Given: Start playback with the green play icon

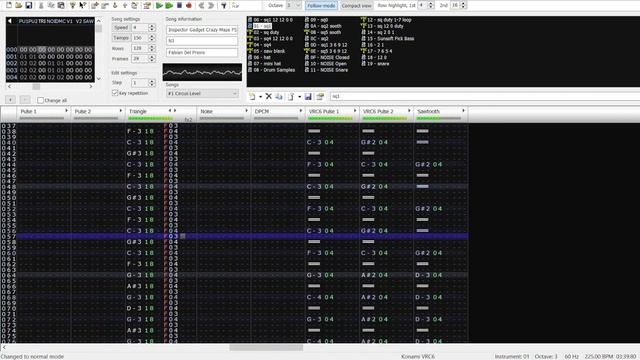Looking at the screenshot, I should pos(160,5).
